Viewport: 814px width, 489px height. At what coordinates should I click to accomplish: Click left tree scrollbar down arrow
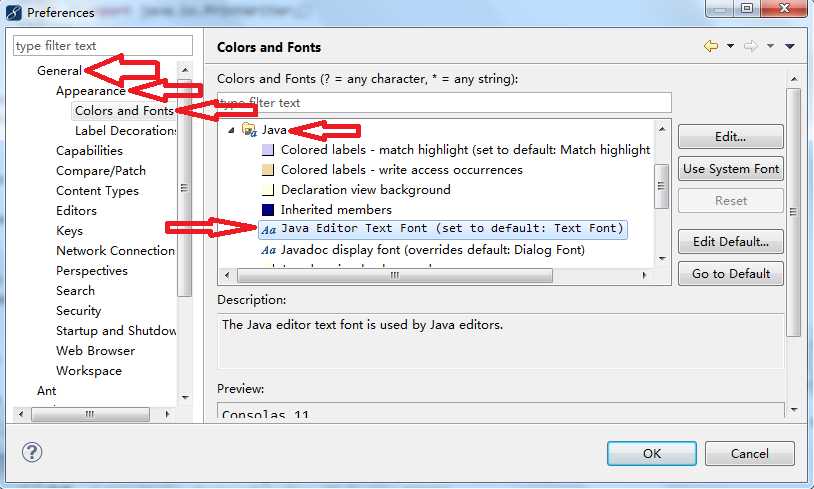(185, 398)
